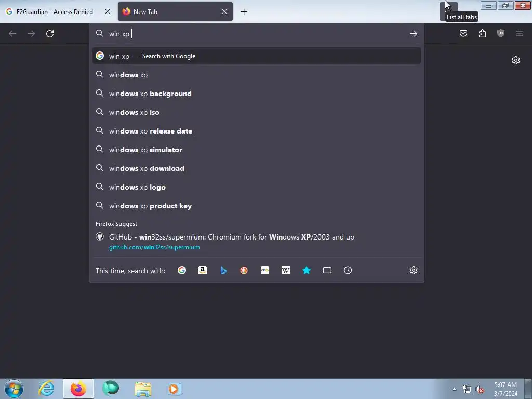Viewport: 532px width, 399px height.
Task: Search this time with Google icon
Action: (x=182, y=270)
